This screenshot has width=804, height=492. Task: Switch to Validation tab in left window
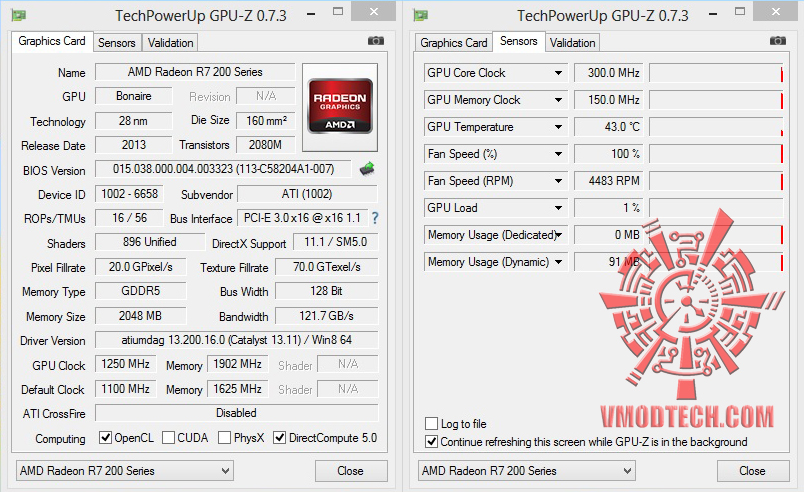[x=170, y=43]
